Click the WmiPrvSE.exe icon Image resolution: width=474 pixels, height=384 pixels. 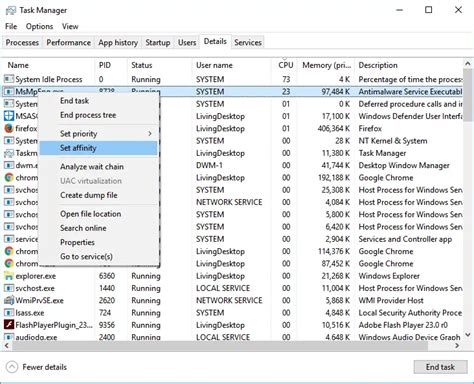pos(9,300)
